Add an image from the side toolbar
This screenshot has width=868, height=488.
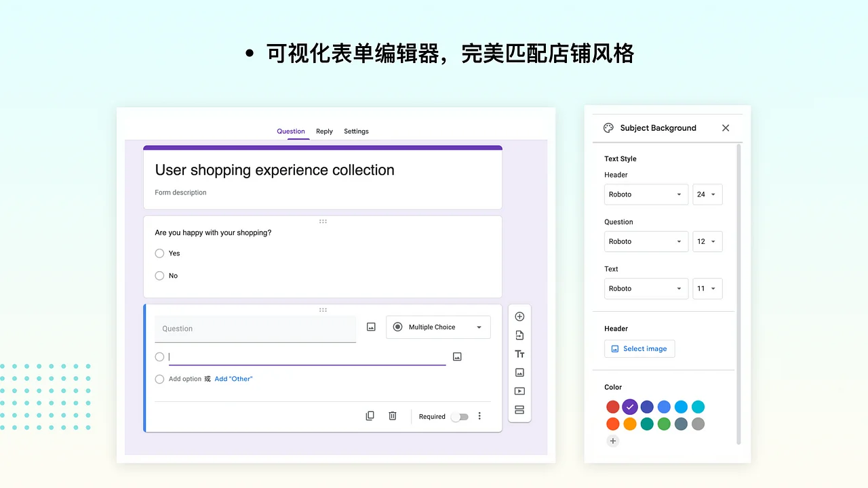519,372
